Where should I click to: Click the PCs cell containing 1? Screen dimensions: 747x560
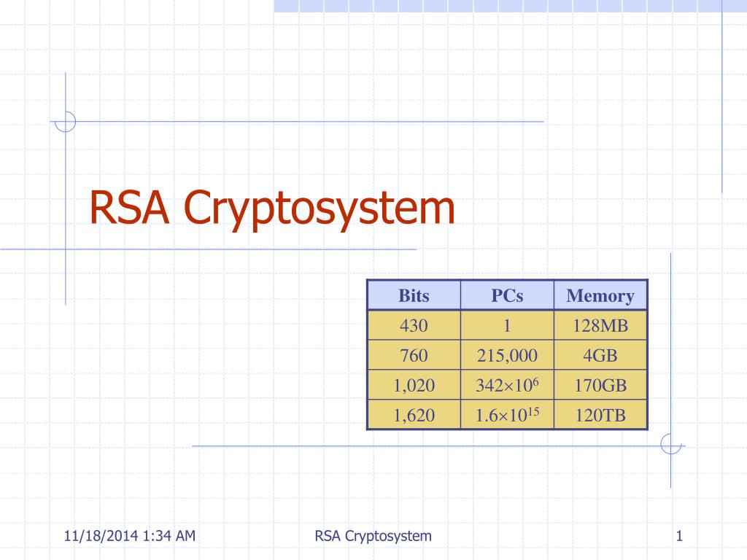pos(507,325)
